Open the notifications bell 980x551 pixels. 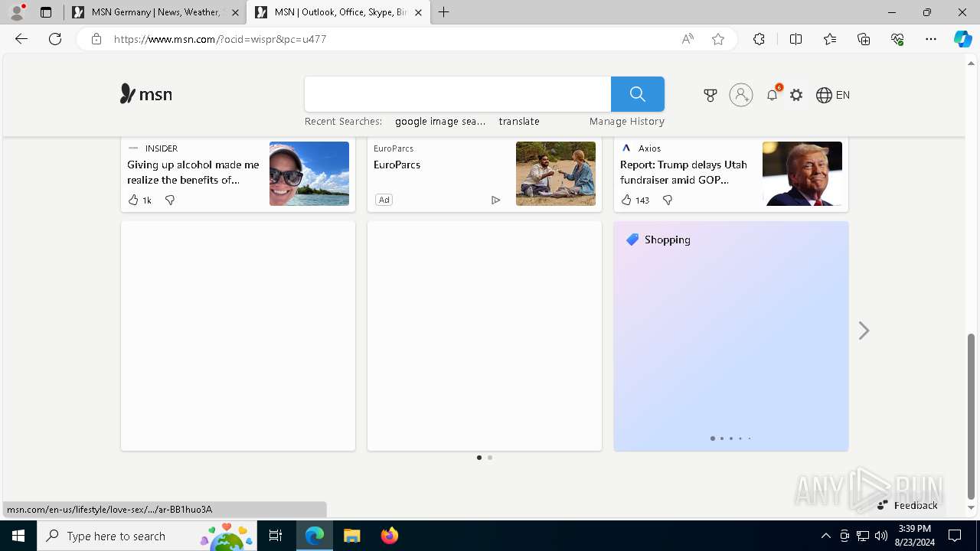pos(773,95)
